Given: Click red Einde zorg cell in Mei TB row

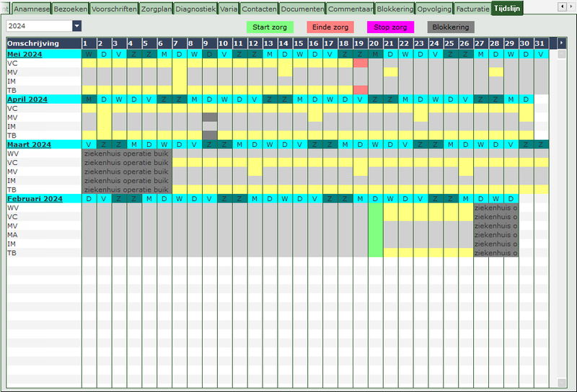Looking at the screenshot, I should click(360, 90).
